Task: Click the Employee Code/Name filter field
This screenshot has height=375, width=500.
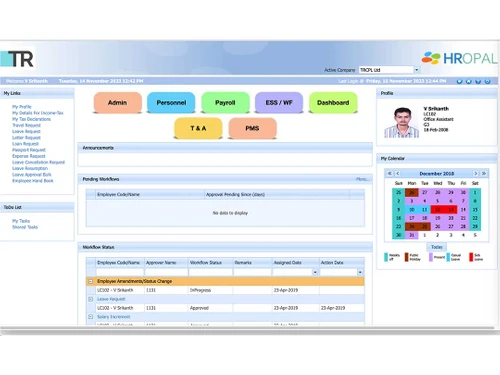Action: pos(119,272)
